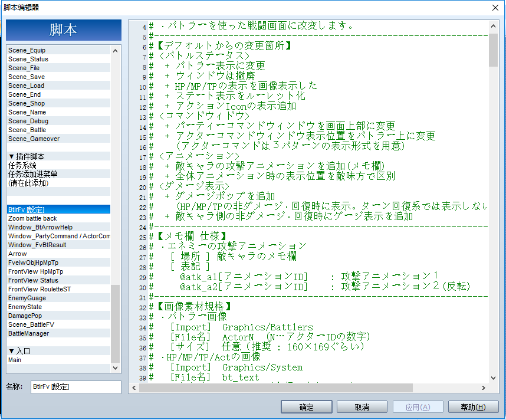Select the DamagePop script
Image resolution: width=506 pixels, height=420 pixels.
tap(59, 316)
